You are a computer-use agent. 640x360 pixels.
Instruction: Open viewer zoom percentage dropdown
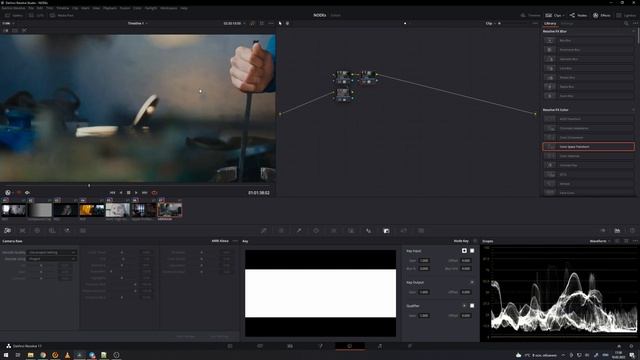tap(8, 23)
